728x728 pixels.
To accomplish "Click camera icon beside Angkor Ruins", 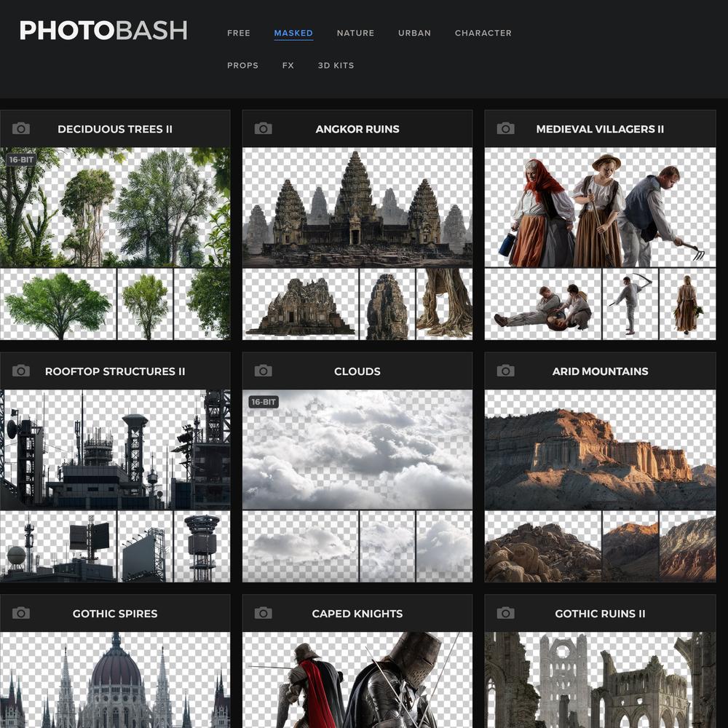I will pos(264,129).
